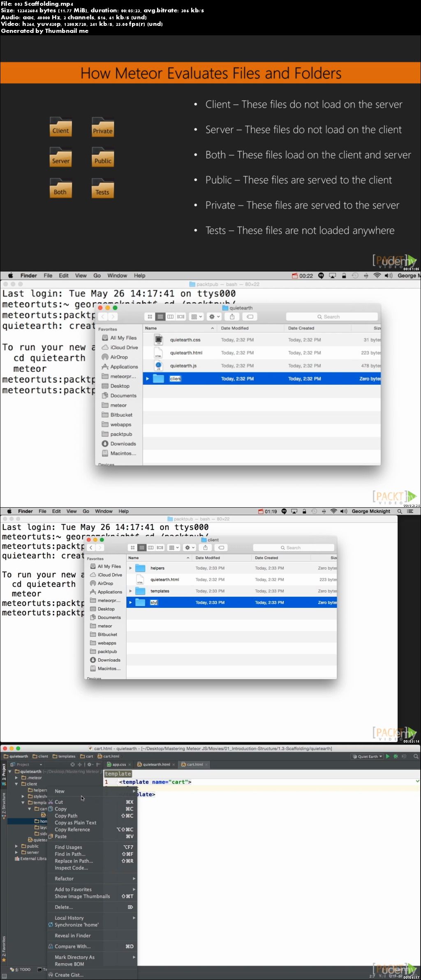This screenshot has height=980, width=421.
Task: Click Back arrow in client Finder window
Action: click(x=91, y=548)
